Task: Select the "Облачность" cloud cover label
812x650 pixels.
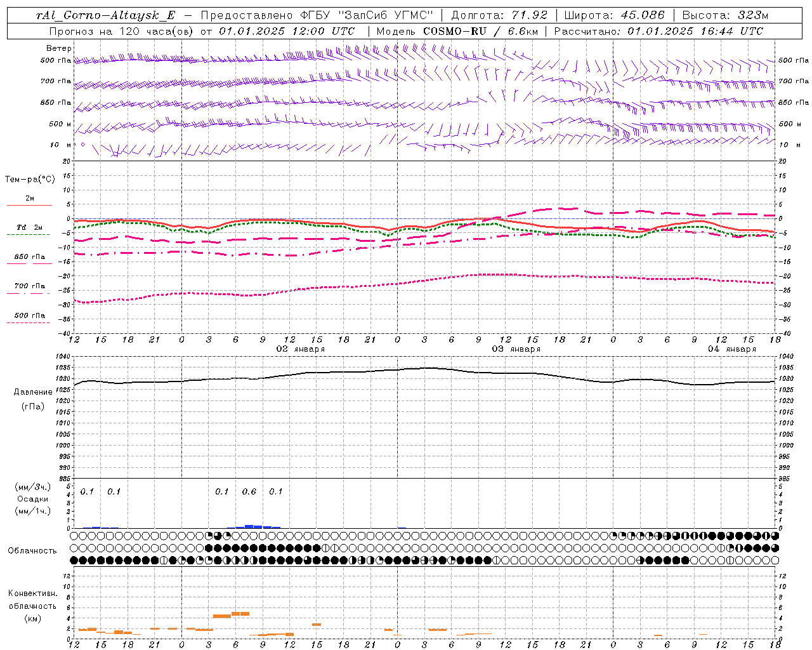Action: point(32,551)
